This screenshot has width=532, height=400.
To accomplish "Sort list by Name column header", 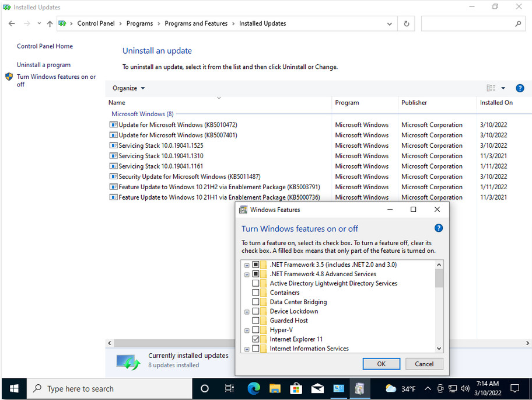I will click(x=117, y=103).
